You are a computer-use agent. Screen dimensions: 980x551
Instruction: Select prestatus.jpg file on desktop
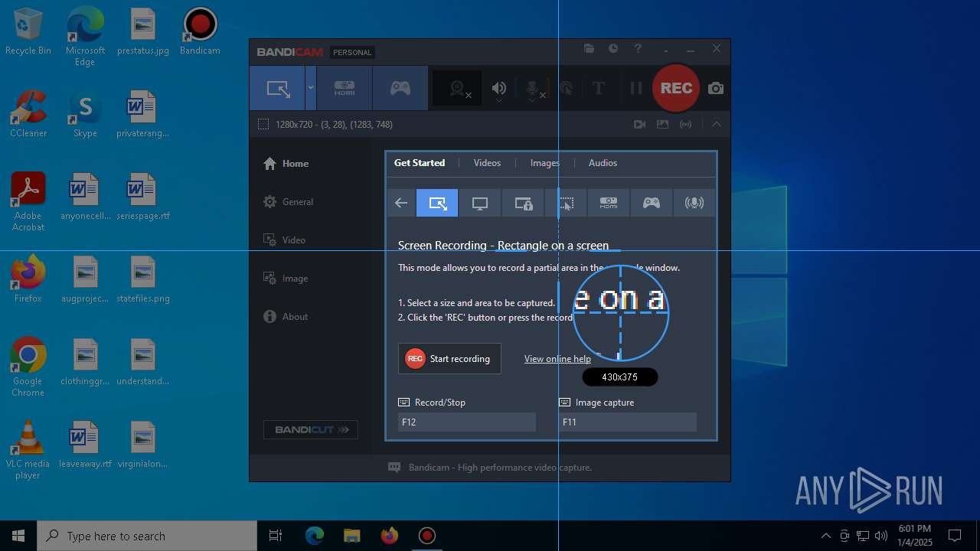pyautogui.click(x=143, y=32)
